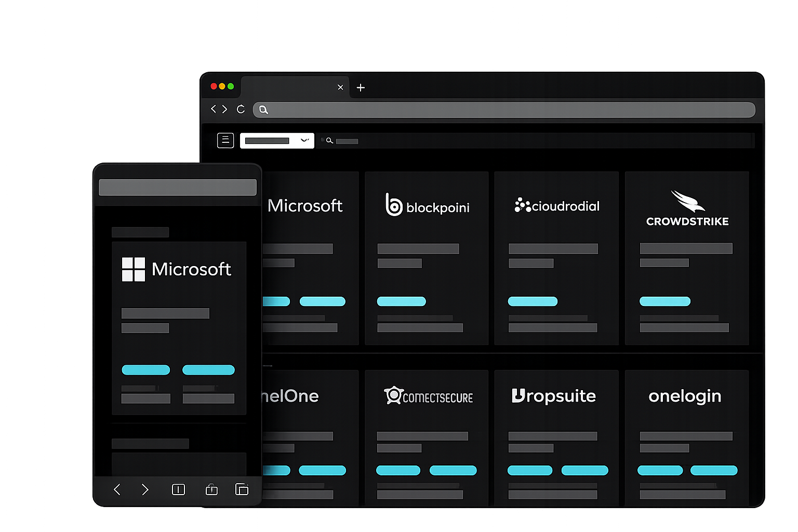Click the left cyan button in the COMECTSECURE card
This screenshot has width=798, height=532.
click(x=398, y=470)
